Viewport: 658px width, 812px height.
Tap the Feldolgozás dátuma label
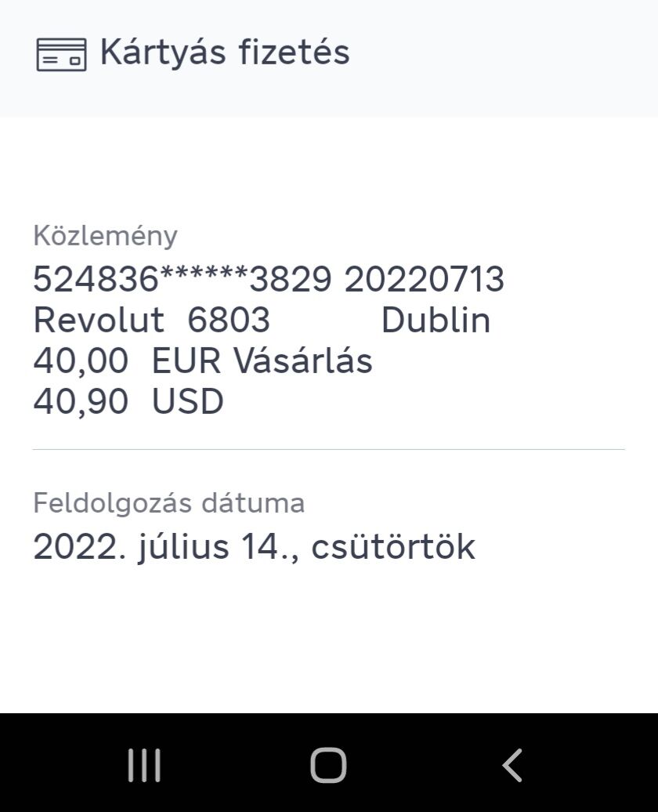[168, 503]
